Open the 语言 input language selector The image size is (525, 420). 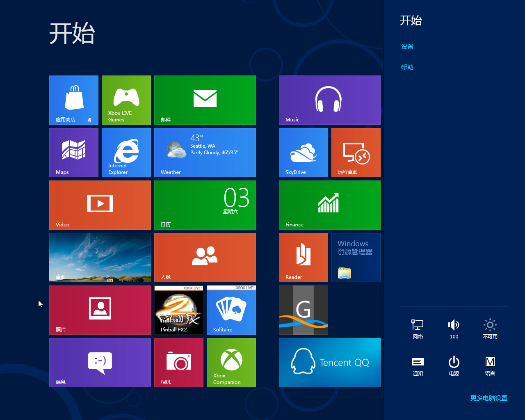(x=490, y=366)
